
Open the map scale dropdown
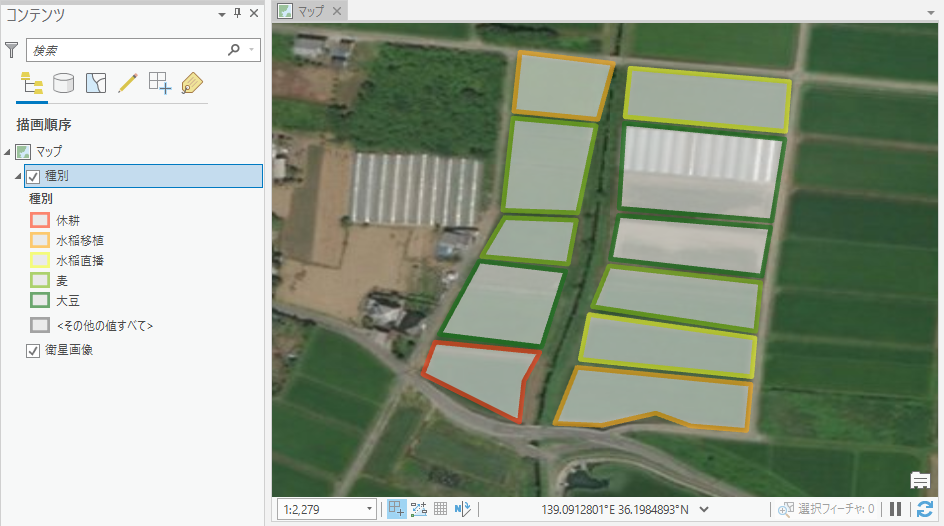pyautogui.click(x=369, y=509)
